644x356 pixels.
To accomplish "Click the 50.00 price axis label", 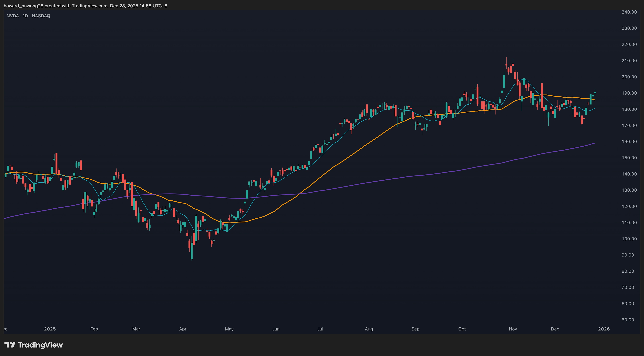I will click(629, 319).
